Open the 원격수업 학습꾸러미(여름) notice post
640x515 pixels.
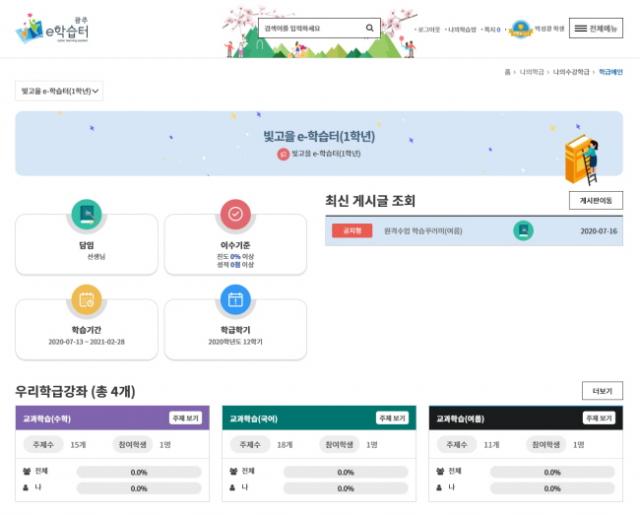click(423, 231)
